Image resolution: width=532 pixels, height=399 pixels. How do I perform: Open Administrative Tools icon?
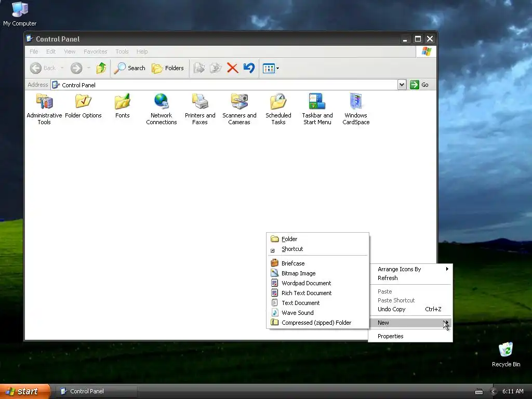click(45, 109)
